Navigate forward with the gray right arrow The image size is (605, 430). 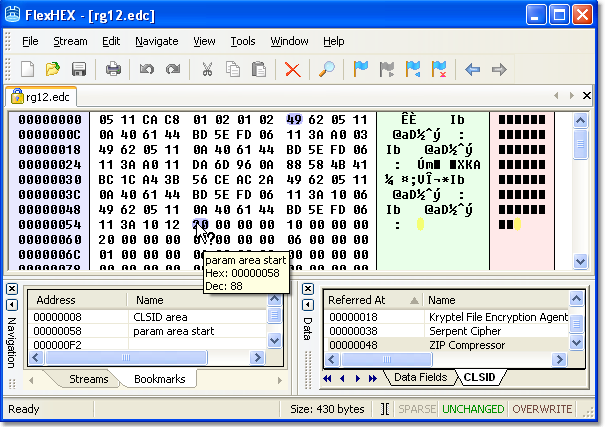[x=499, y=69]
